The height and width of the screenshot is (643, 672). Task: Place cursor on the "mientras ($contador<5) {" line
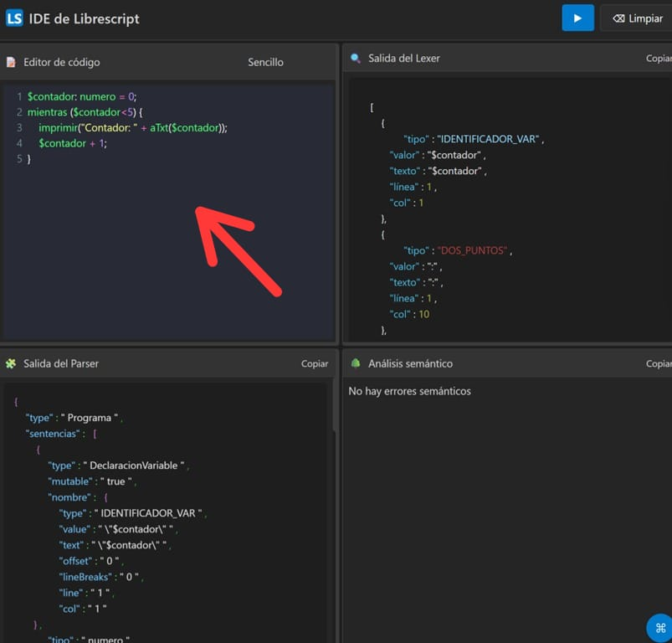85,112
